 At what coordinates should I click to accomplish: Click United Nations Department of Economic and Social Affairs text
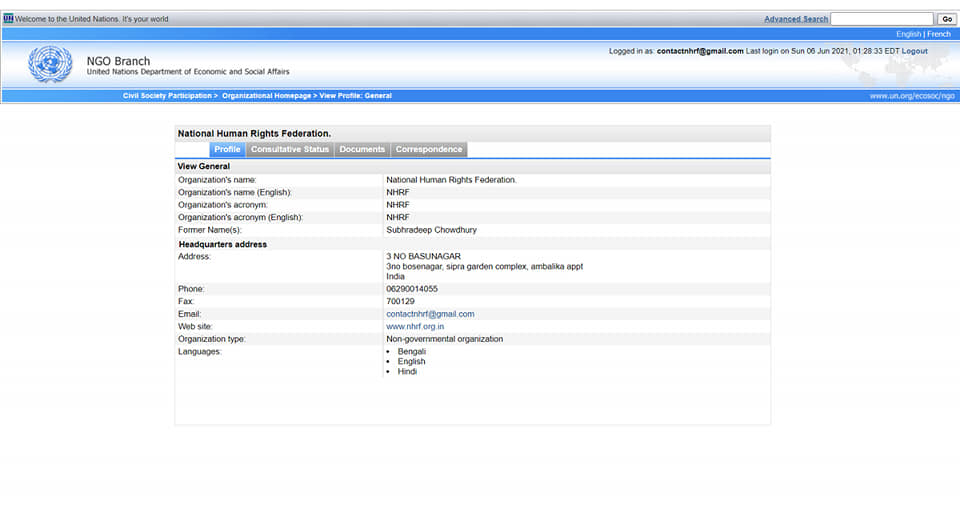pyautogui.click(x=188, y=72)
